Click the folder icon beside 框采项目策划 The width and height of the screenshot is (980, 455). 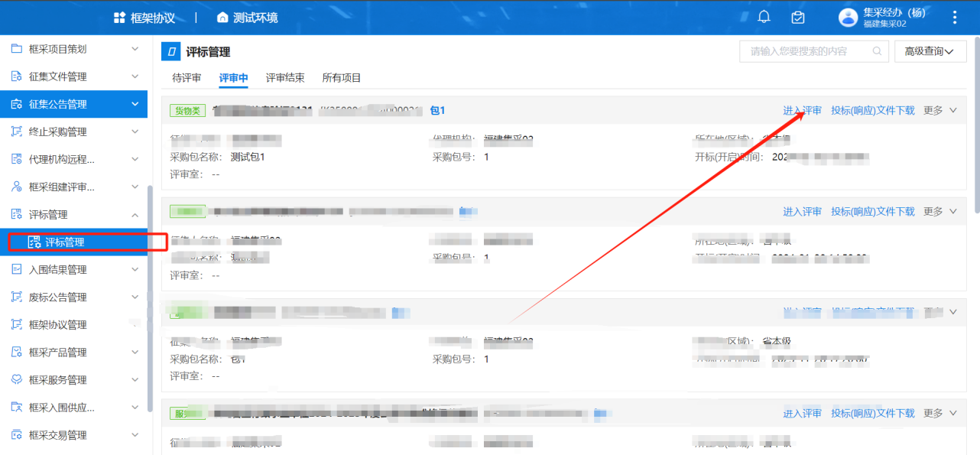[17, 49]
